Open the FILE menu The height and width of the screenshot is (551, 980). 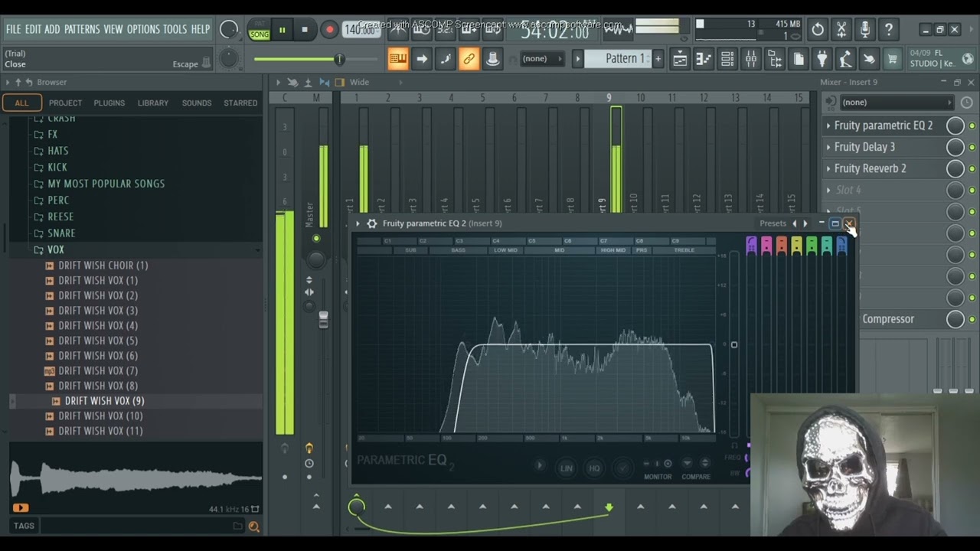pos(14,29)
